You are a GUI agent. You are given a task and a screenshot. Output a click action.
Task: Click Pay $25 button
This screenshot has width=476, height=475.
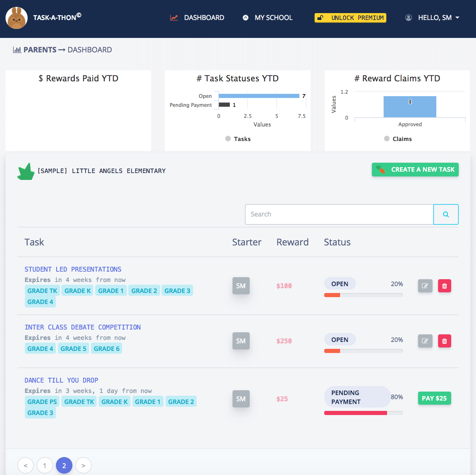tap(435, 398)
